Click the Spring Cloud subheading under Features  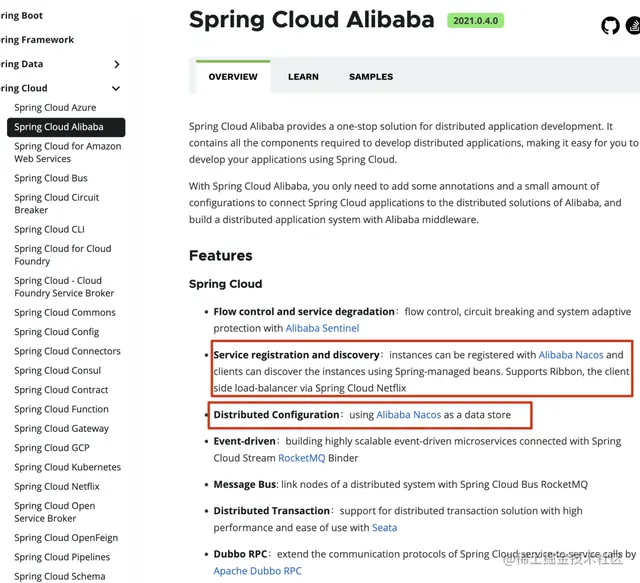(225, 284)
